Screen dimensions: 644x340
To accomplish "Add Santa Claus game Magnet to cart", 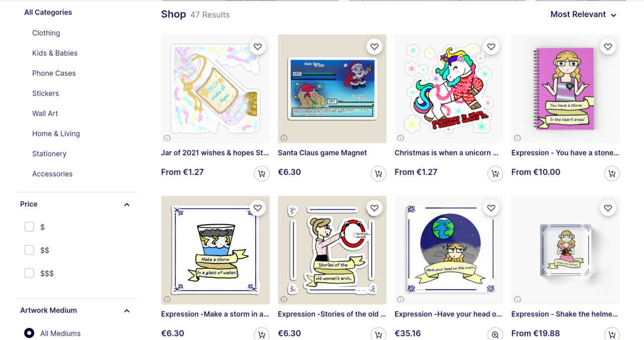I will 378,174.
